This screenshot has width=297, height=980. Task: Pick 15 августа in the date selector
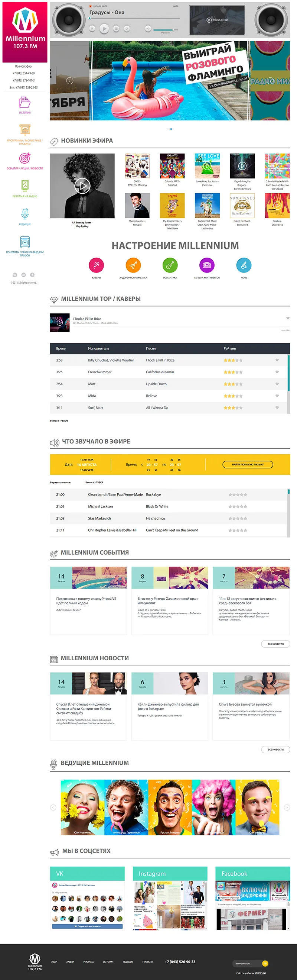87,460
